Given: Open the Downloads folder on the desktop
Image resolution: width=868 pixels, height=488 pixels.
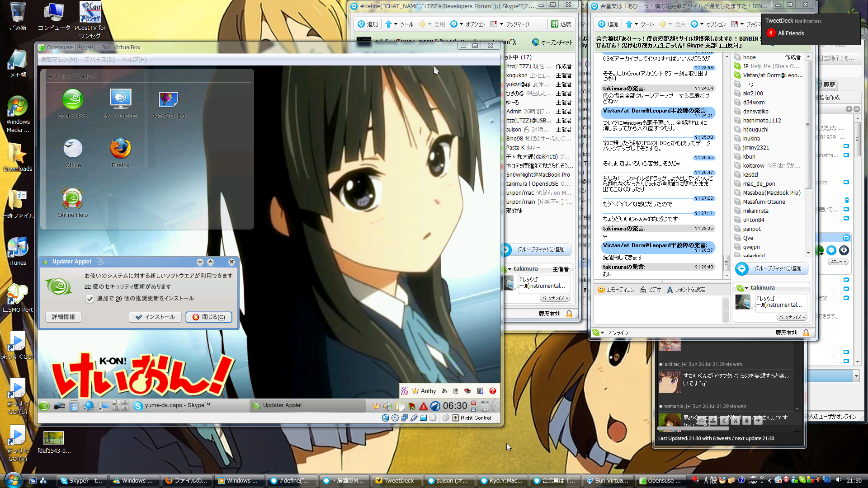Looking at the screenshot, I should click(18, 157).
